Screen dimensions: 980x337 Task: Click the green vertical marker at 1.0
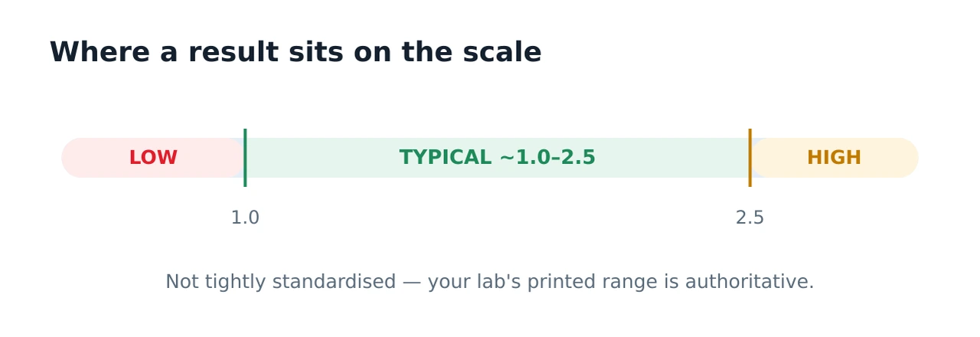[x=245, y=158]
